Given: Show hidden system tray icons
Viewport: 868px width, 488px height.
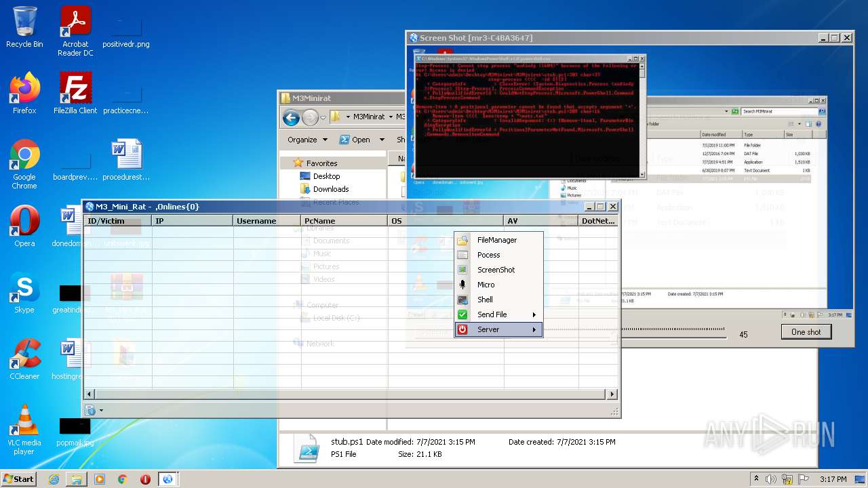Looking at the screenshot, I should tap(756, 479).
